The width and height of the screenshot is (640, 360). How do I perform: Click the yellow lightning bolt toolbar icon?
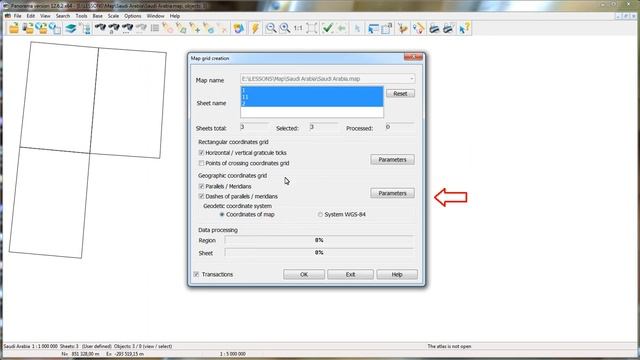(x=255, y=28)
